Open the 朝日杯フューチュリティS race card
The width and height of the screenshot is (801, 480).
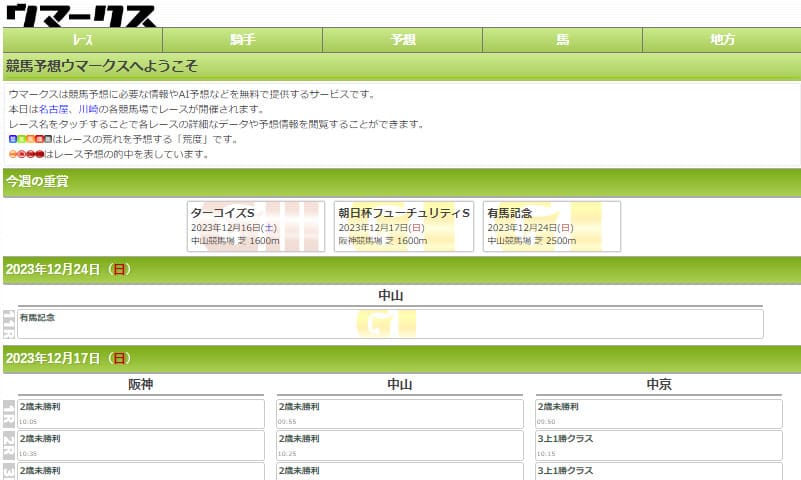point(404,226)
